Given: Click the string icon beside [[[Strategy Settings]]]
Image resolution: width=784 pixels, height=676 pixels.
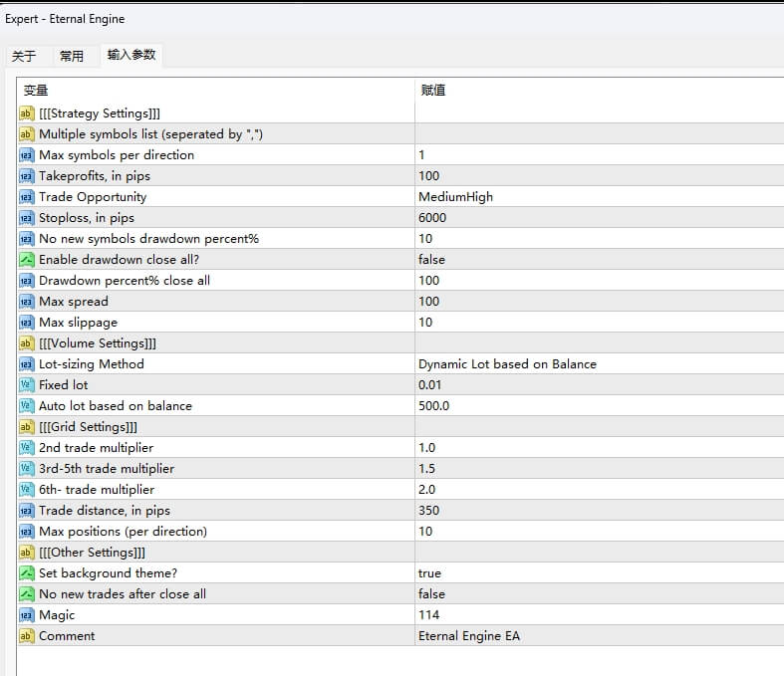Looking at the screenshot, I should coord(27,113).
